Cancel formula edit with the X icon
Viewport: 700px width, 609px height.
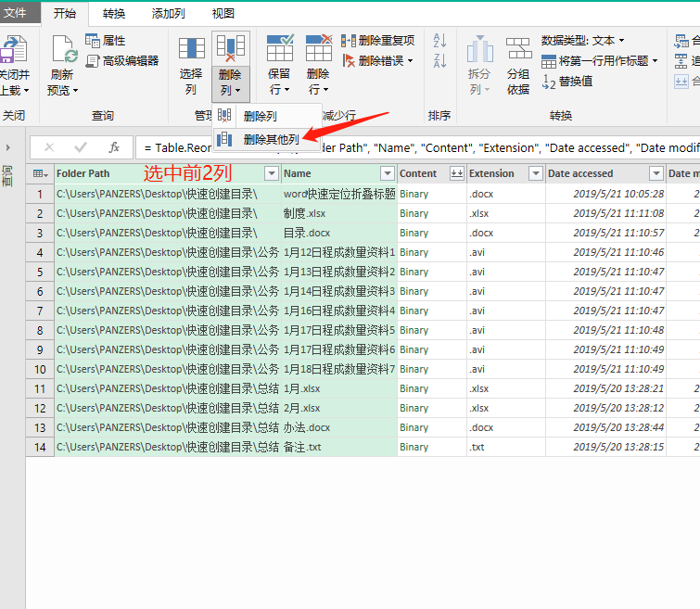49,147
